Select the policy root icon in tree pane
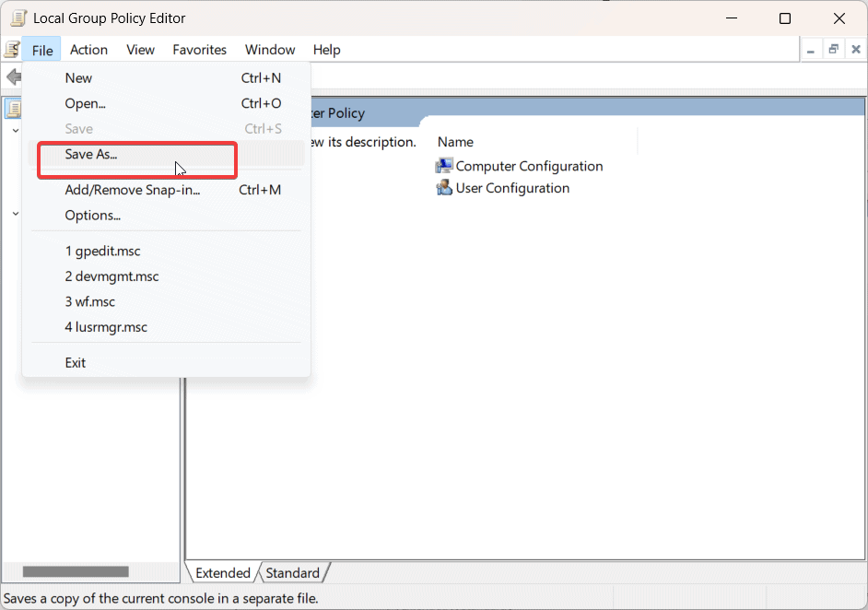 pyautogui.click(x=13, y=109)
